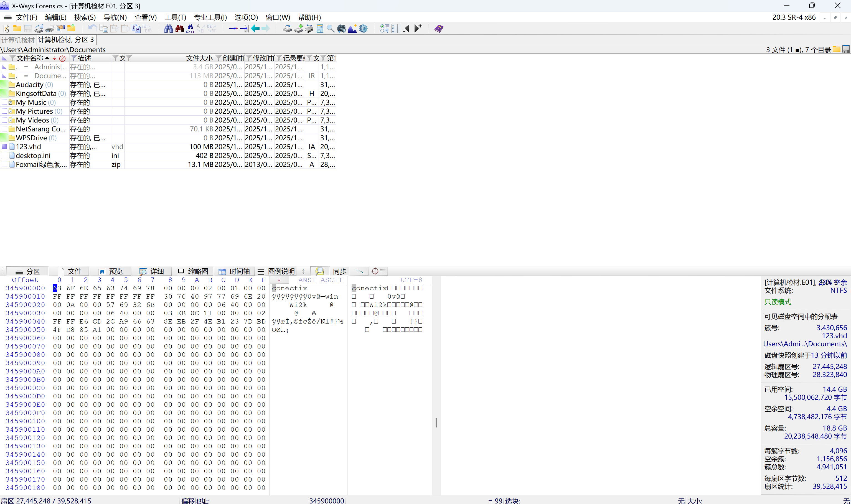Open the 专业工具(I) menu
This screenshot has height=504, width=851.
point(210,17)
